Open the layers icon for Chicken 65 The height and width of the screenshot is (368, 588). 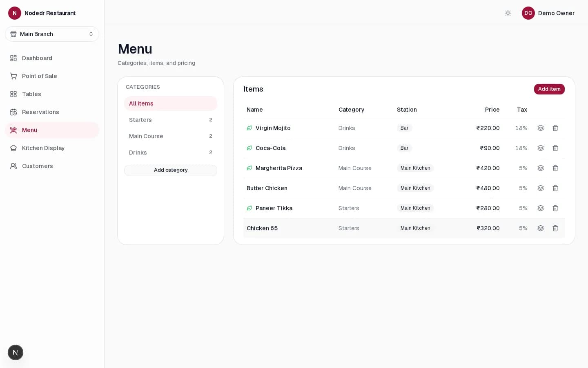541,228
